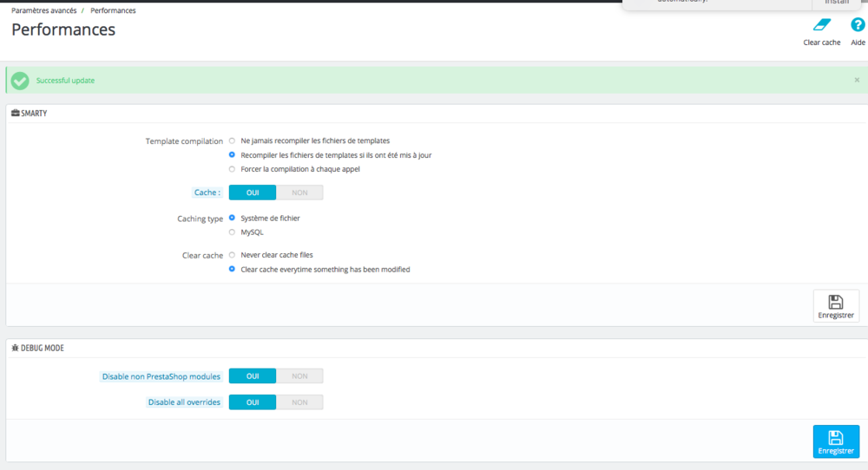This screenshot has width=868, height=470.
Task: Open Paramètres avancés breadcrumb link
Action: (43, 10)
